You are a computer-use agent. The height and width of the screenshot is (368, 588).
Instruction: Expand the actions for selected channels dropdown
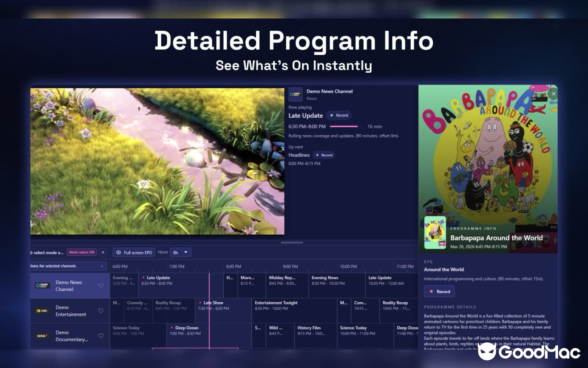[x=68, y=266]
